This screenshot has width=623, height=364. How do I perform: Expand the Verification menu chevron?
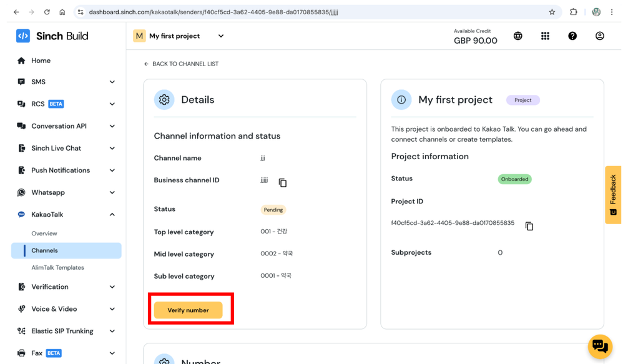(x=112, y=287)
